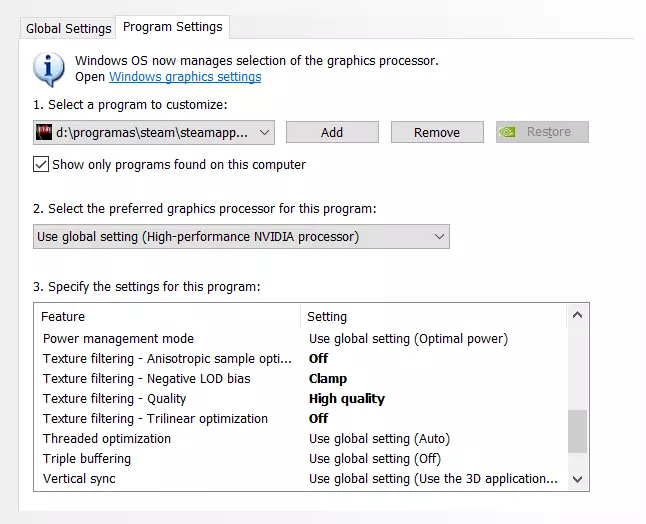Uncheck Show only programs found on this computer
This screenshot has height=524, width=646.
pyautogui.click(x=41, y=165)
